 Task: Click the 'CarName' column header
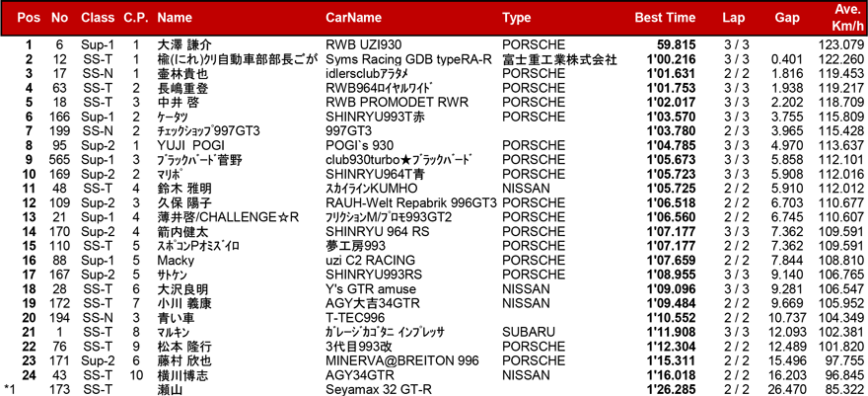coord(353,18)
